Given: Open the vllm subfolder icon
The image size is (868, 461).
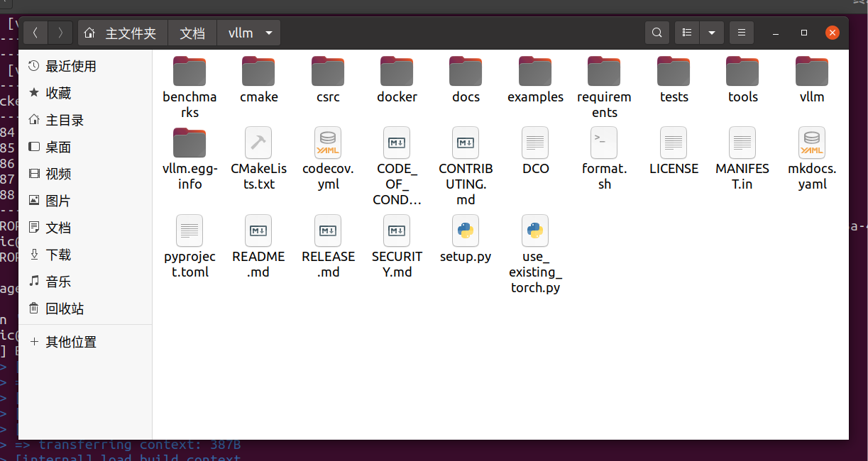Looking at the screenshot, I should 812,72.
